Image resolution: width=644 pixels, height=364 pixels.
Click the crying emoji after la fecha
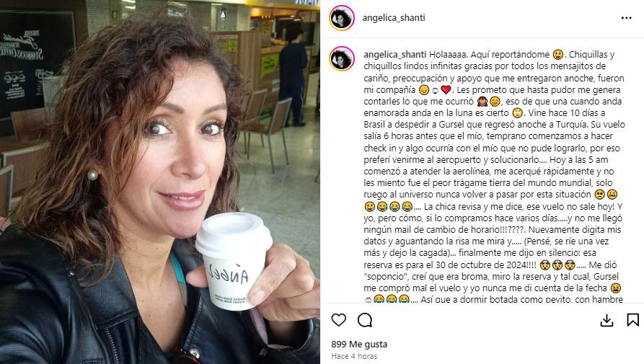click(x=616, y=288)
